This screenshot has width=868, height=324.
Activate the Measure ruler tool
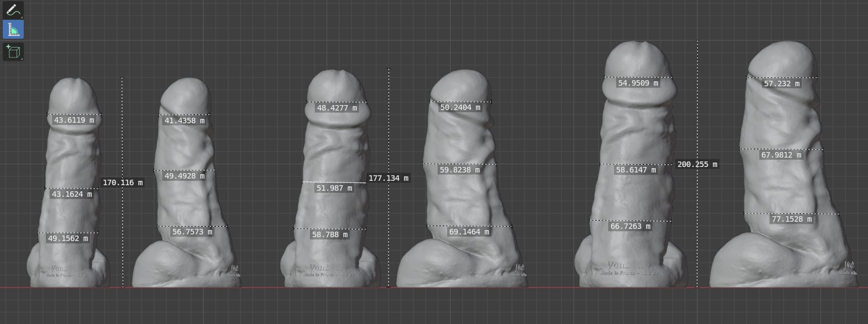(x=13, y=30)
